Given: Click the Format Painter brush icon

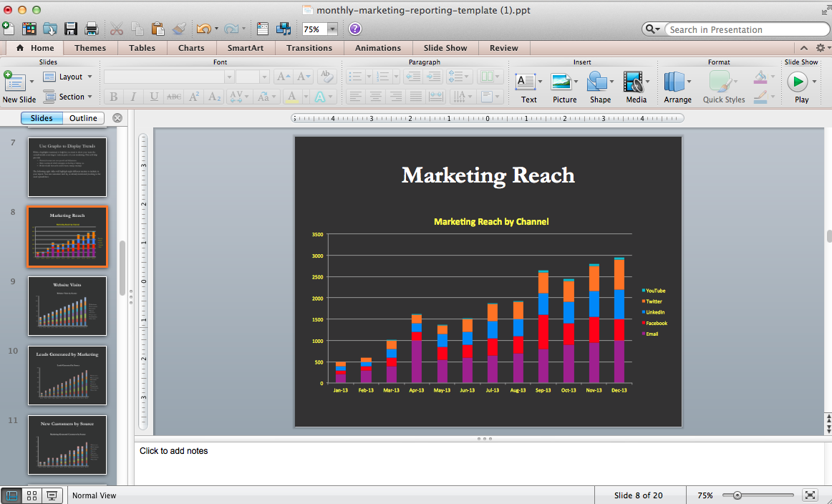Looking at the screenshot, I should pos(179,29).
